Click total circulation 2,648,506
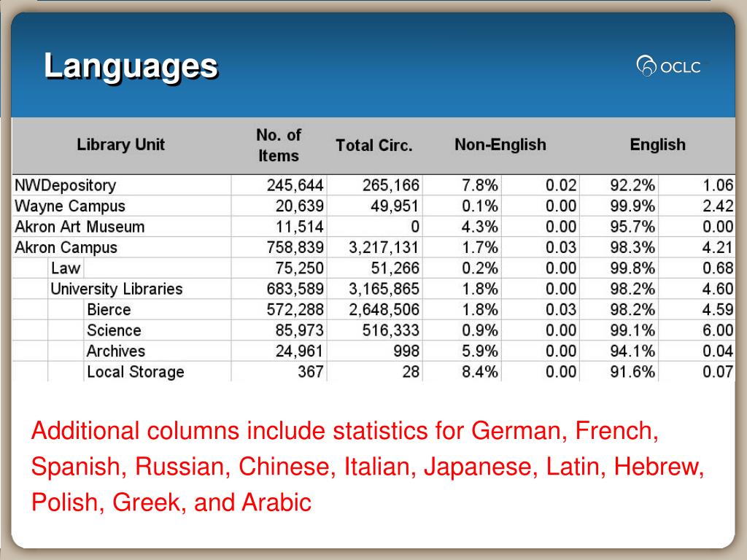The image size is (747, 560). 384,309
